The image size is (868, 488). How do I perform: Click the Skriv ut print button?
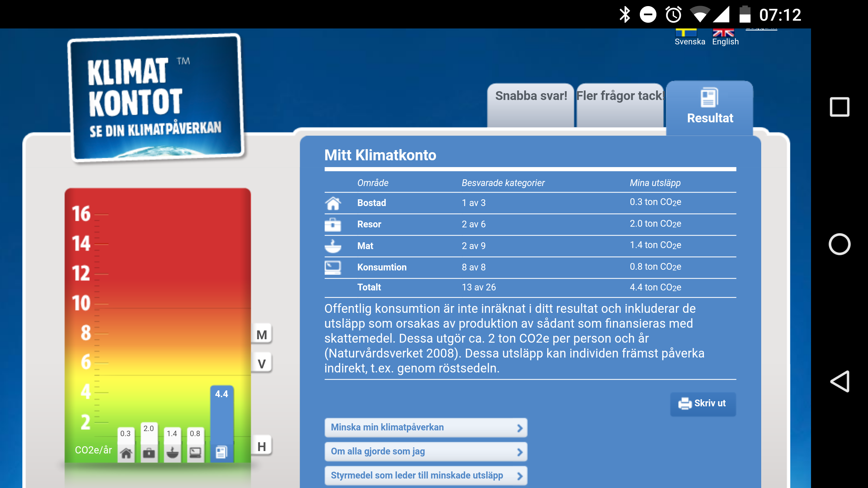point(703,404)
